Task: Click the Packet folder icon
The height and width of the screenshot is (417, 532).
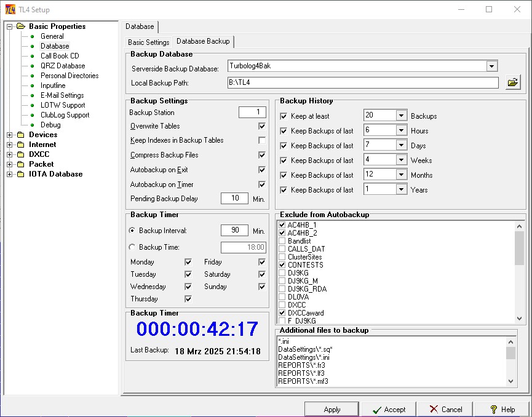Action: [21, 164]
